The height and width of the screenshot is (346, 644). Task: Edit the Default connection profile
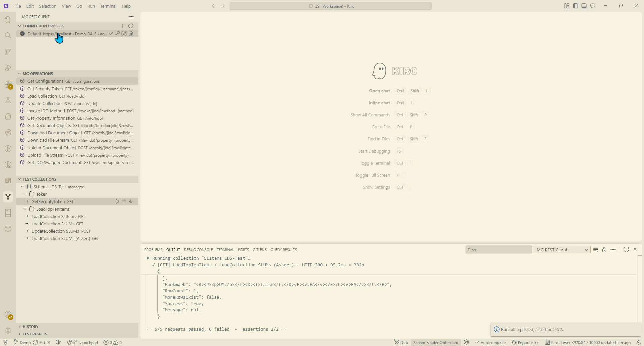(124, 34)
